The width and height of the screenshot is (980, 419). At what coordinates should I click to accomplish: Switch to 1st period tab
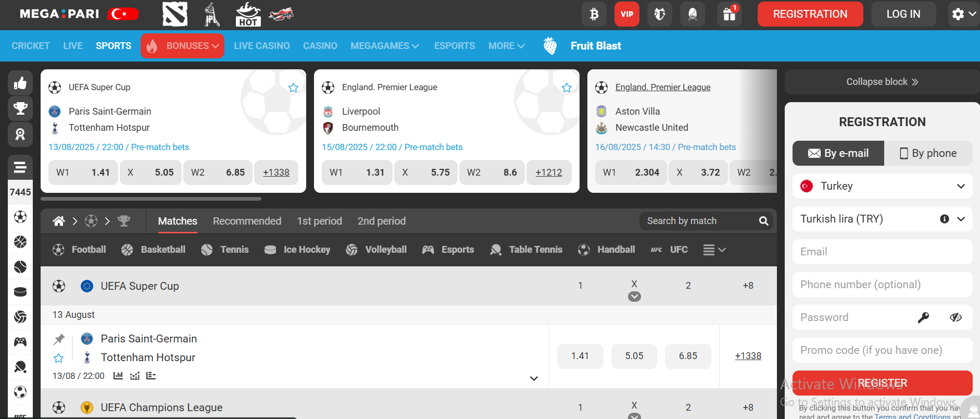[319, 221]
